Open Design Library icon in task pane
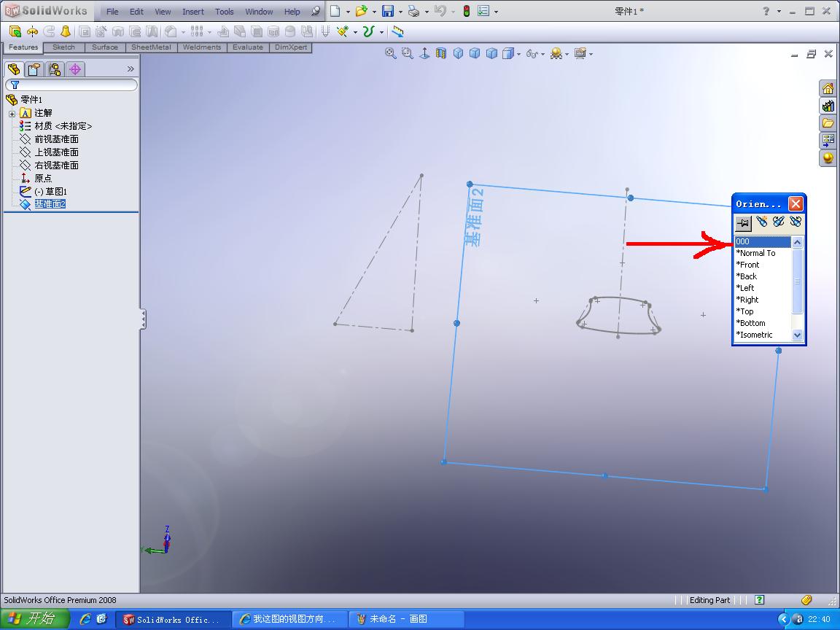 (828, 106)
